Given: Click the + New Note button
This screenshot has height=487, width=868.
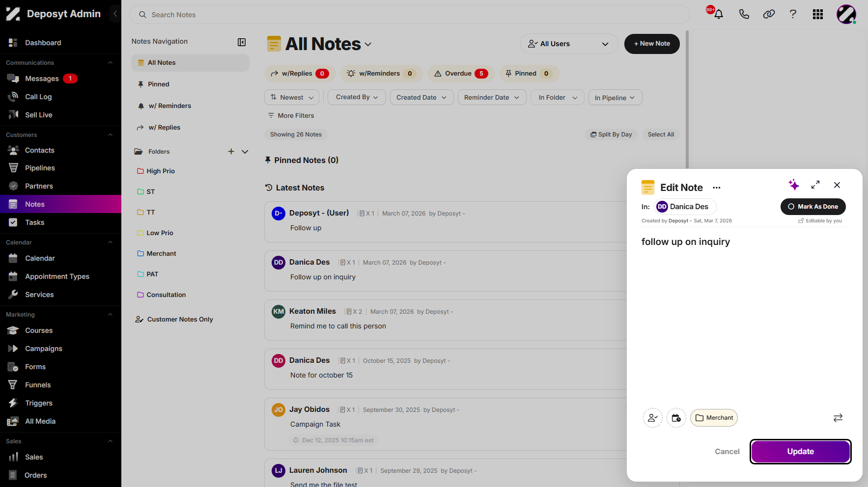Looking at the screenshot, I should click(x=652, y=44).
